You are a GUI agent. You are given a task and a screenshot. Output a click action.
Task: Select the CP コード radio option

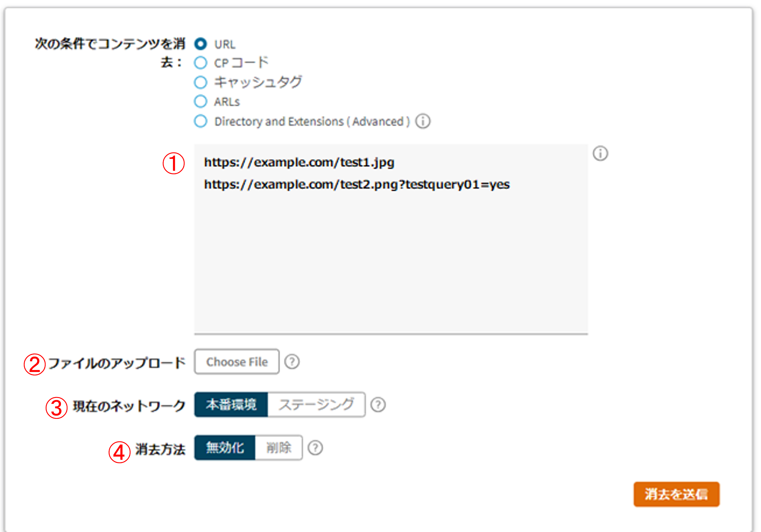point(200,62)
